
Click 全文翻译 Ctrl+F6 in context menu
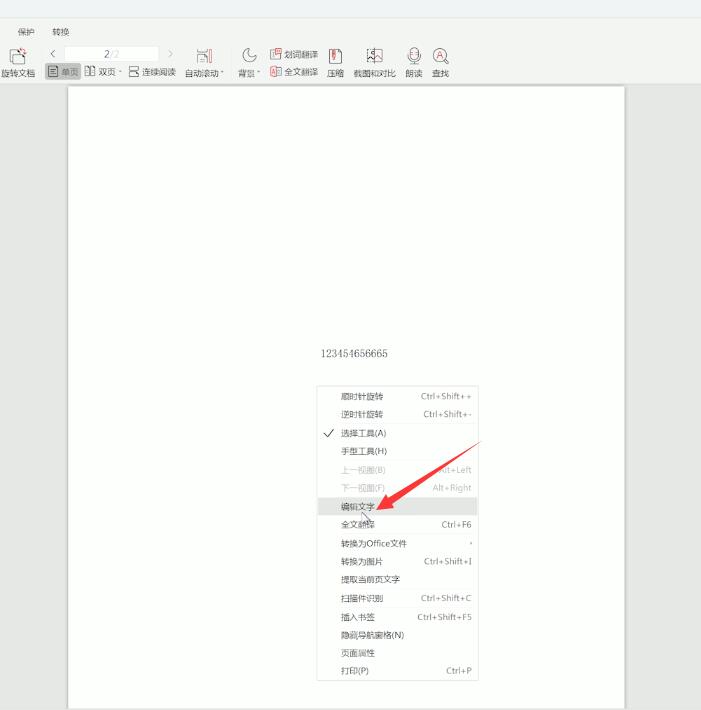pos(398,524)
